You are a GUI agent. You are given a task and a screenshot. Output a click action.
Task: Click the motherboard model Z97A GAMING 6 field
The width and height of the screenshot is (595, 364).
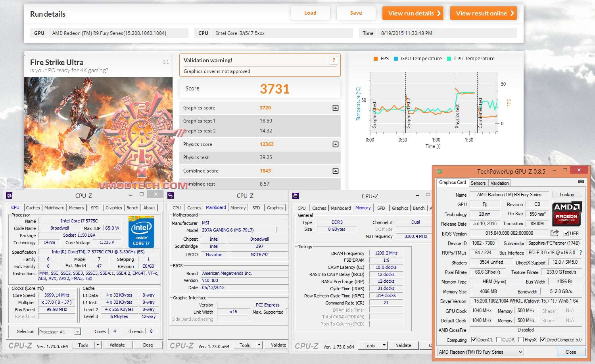pos(238,230)
